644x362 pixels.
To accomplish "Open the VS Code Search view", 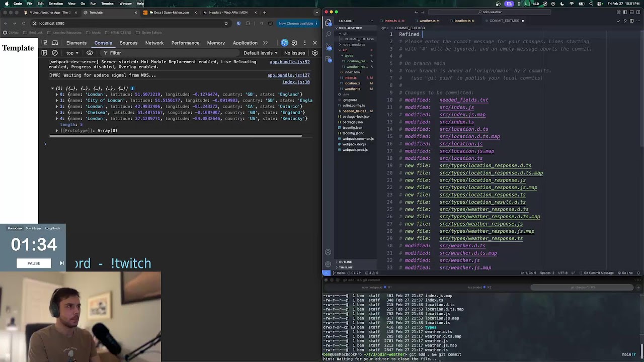I will pos(329,34).
